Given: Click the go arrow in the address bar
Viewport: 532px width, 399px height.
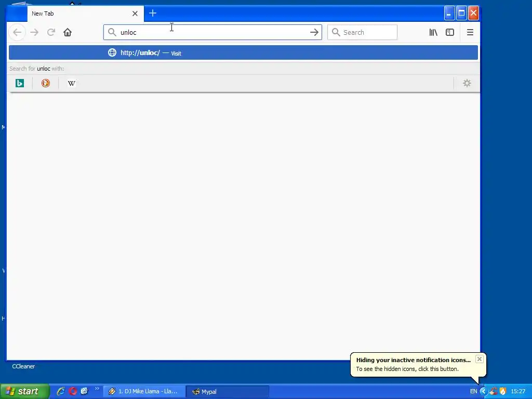Looking at the screenshot, I should (314, 32).
